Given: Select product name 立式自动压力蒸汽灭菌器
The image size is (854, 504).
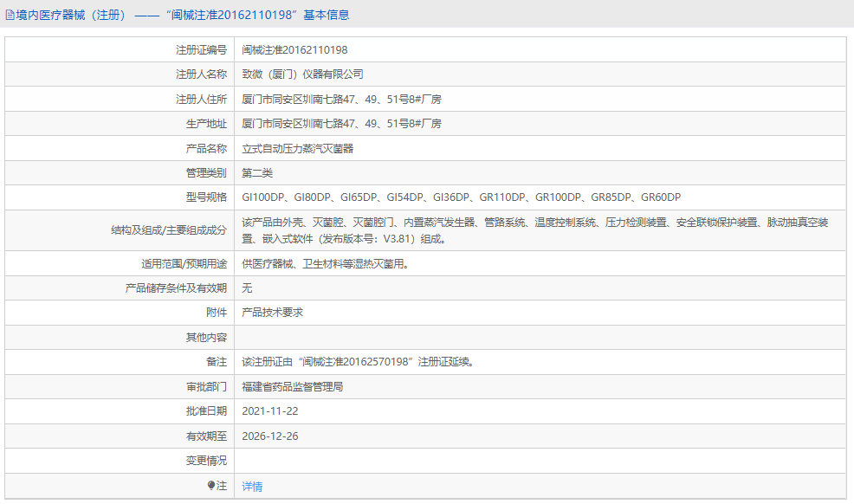Looking at the screenshot, I should [298, 149].
